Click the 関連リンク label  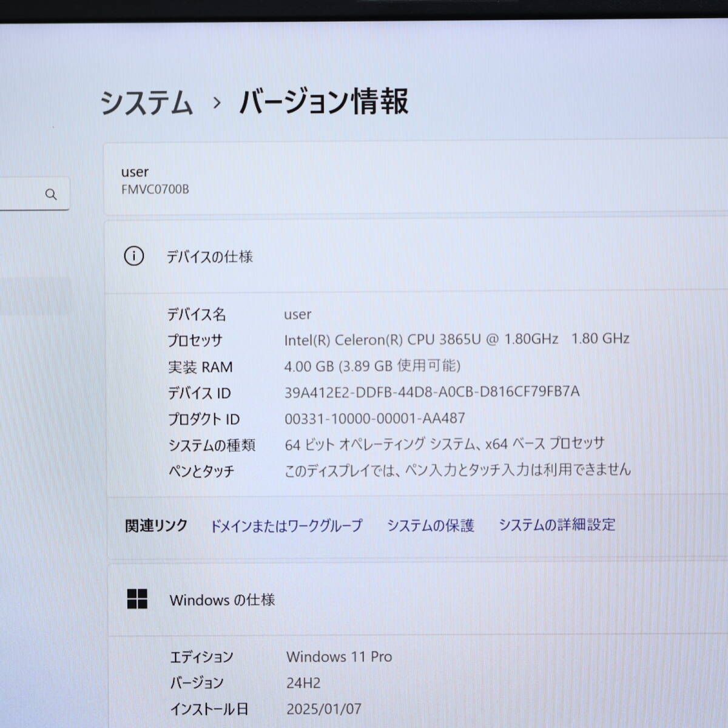pyautogui.click(x=157, y=525)
